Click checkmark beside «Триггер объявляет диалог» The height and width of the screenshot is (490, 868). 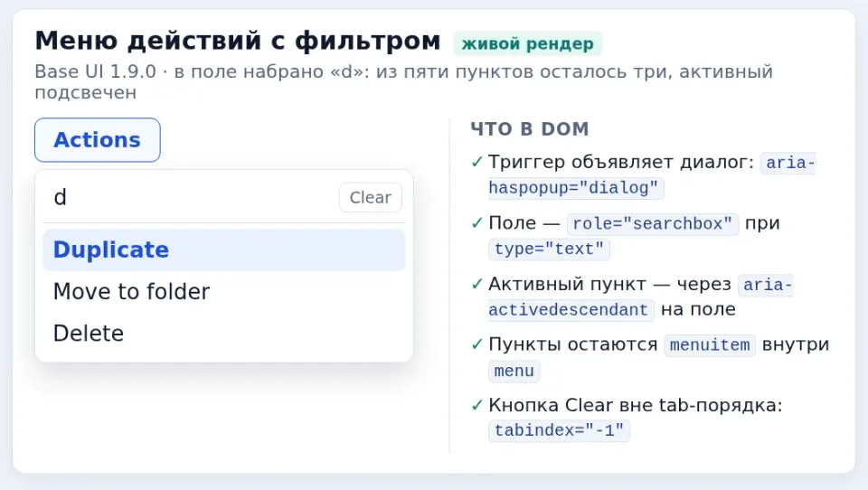477,162
